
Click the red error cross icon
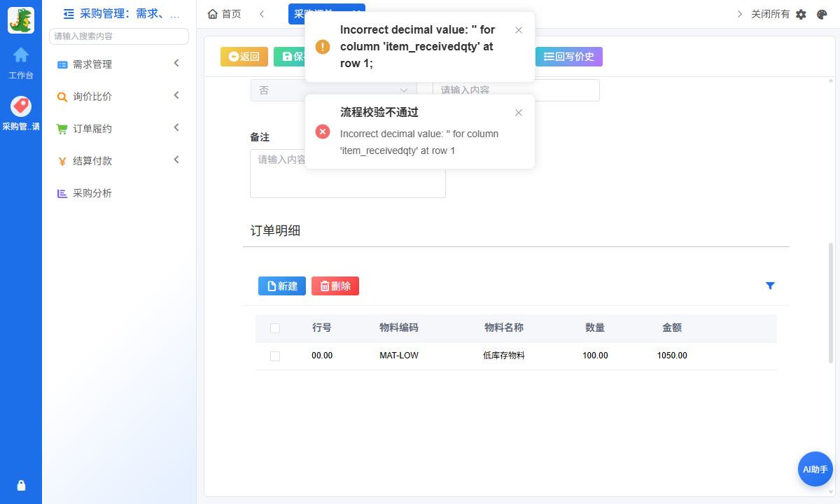323,132
